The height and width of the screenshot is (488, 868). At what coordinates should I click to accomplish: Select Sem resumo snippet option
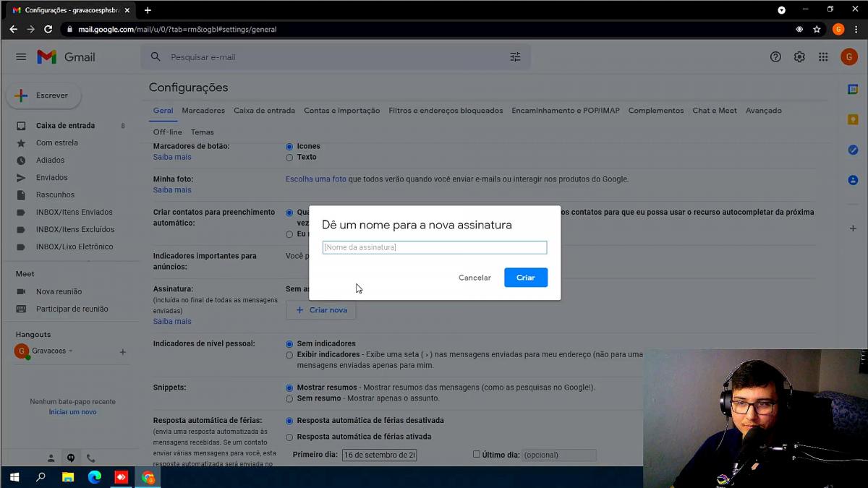point(289,399)
